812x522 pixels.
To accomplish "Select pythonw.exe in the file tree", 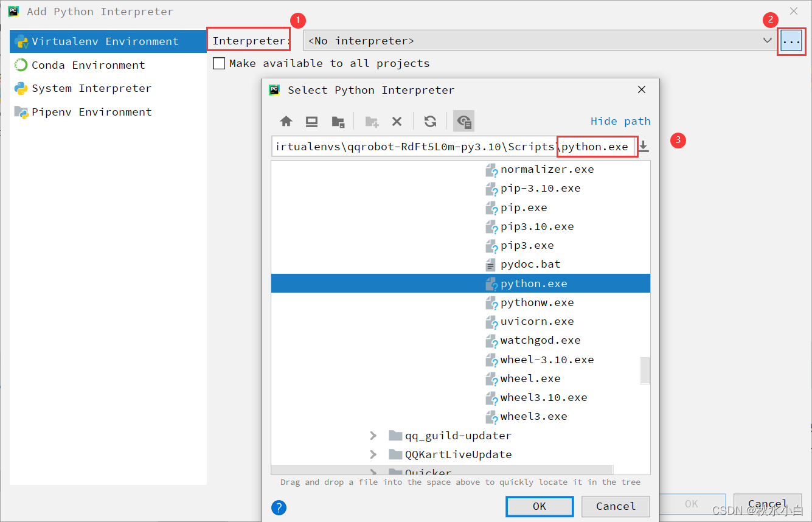I will tap(460, 302).
